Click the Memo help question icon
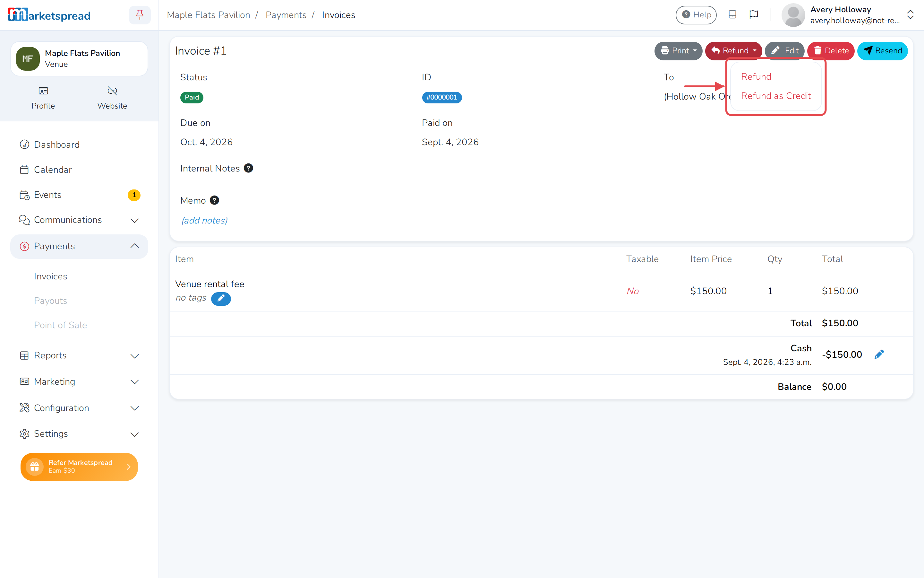This screenshot has height=578, width=924. click(x=214, y=200)
